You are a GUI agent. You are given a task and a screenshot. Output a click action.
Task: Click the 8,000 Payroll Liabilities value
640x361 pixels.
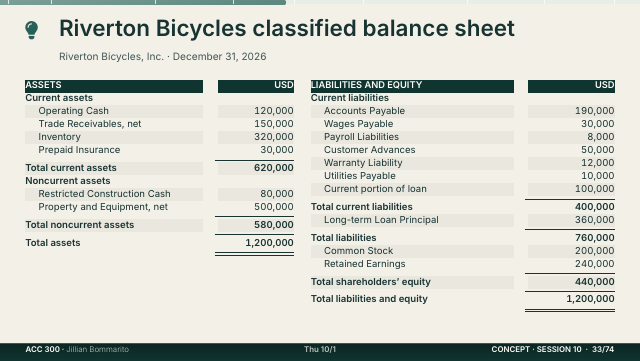[x=601, y=137]
